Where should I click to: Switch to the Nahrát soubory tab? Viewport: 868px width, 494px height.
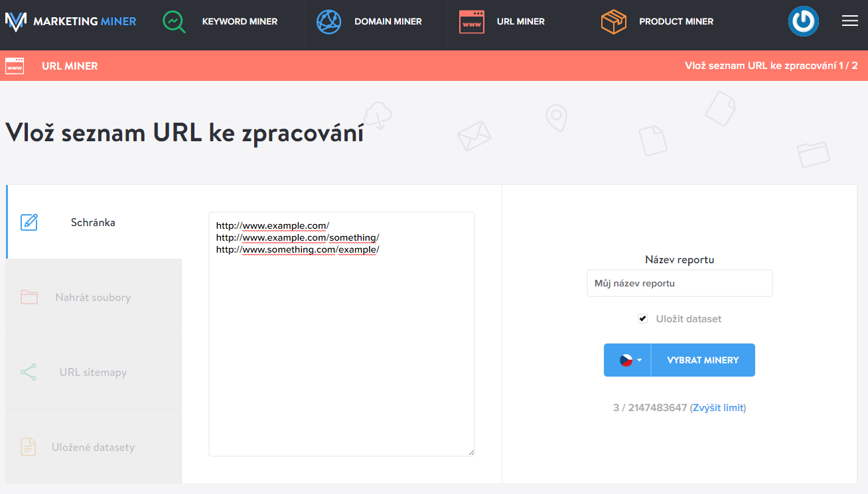[x=94, y=297]
